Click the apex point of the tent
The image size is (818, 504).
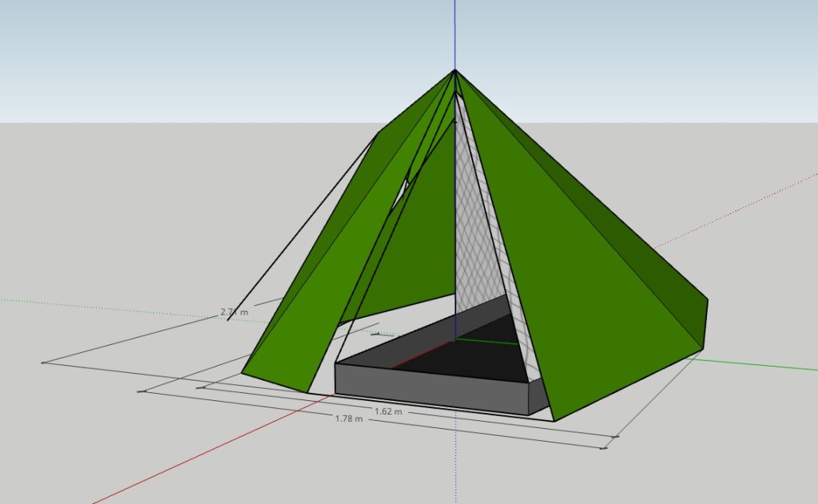click(x=455, y=71)
